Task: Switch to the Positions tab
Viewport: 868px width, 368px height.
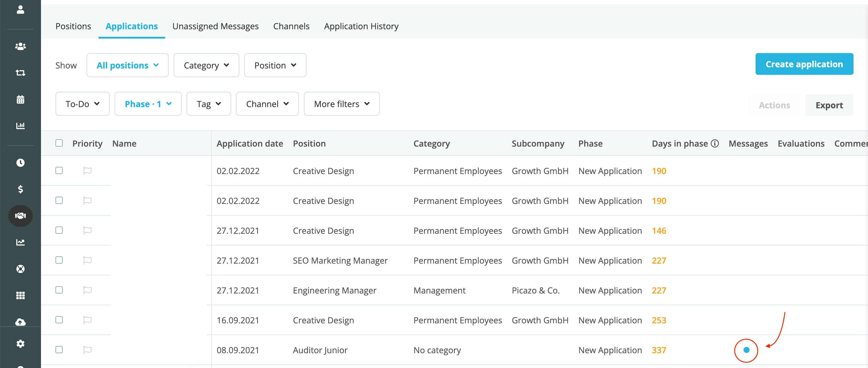Action: (73, 26)
